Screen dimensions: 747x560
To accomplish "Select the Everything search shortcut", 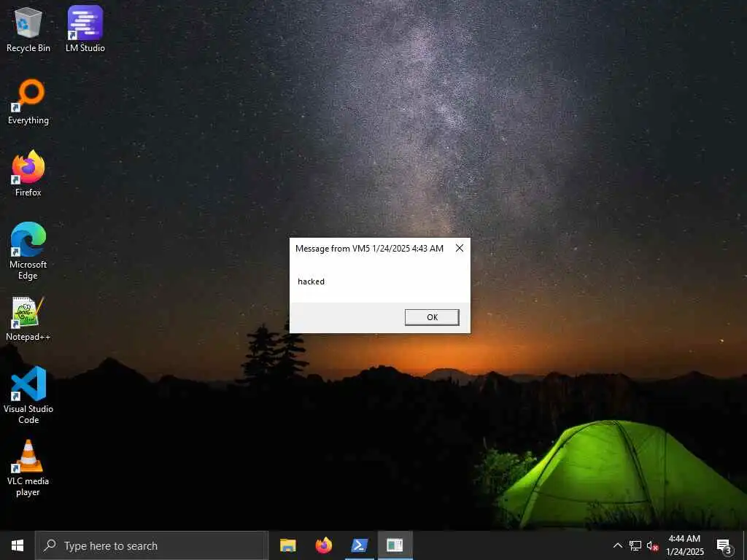I will point(28,102).
